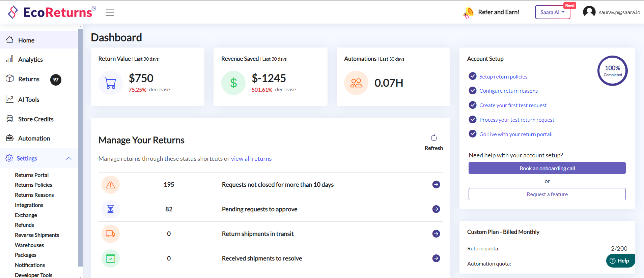Collapse the Settings section chevron
The width and height of the screenshot is (644, 278).
click(69, 158)
